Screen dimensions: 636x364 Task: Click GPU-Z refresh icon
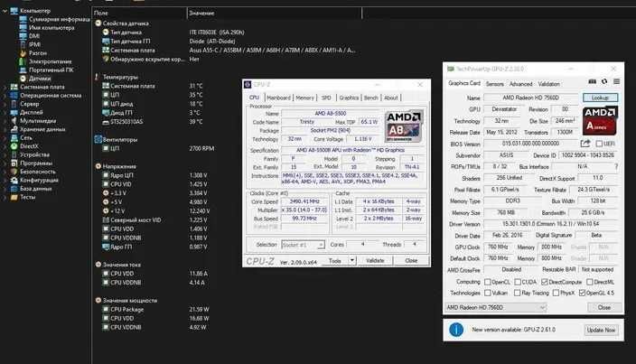pyautogui.click(x=604, y=81)
